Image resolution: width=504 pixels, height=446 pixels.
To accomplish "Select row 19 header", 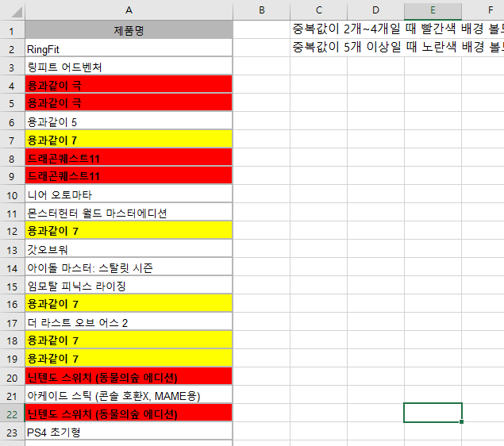I will click(12, 358).
